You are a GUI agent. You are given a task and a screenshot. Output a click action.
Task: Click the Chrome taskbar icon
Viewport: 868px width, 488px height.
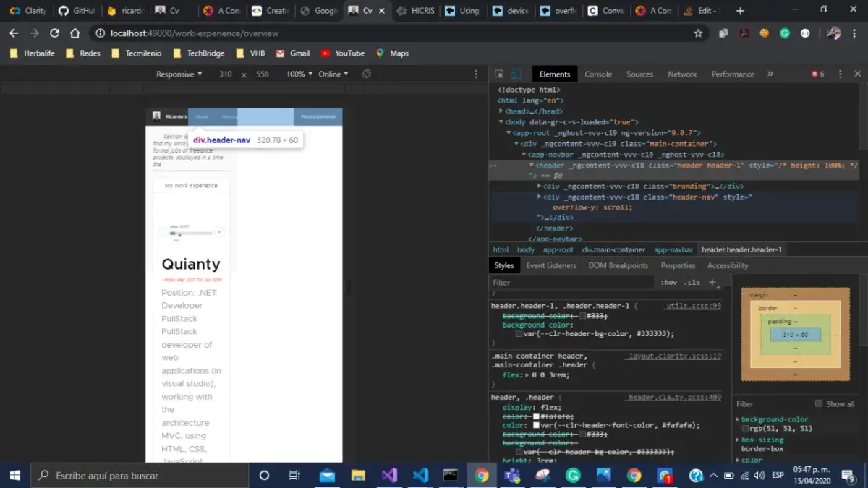click(482, 476)
